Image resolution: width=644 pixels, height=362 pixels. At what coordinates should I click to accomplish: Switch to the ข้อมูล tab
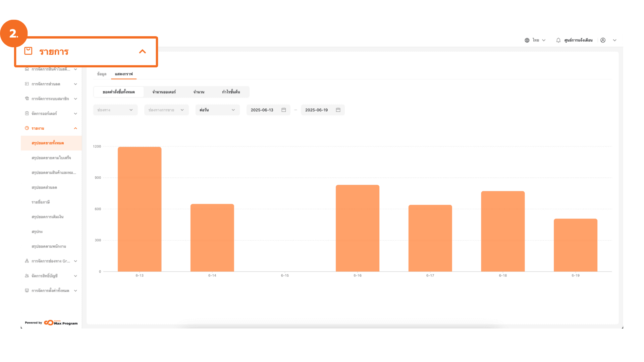[102, 74]
